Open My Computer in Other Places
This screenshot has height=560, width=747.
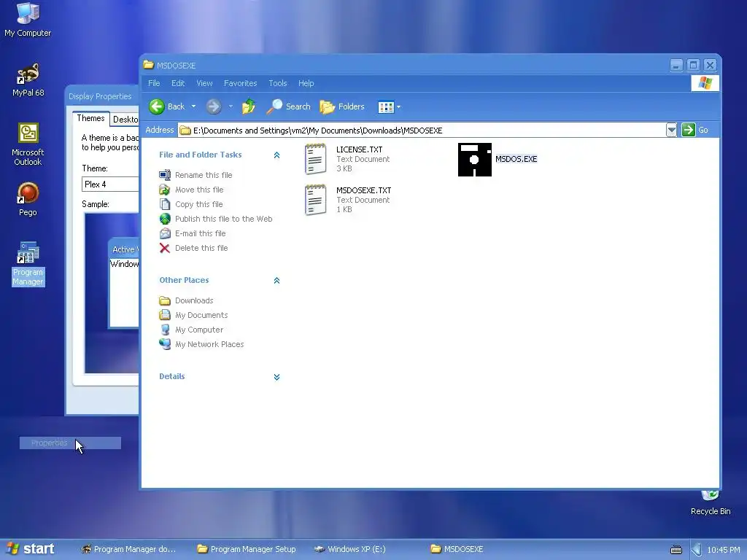pyautogui.click(x=198, y=330)
